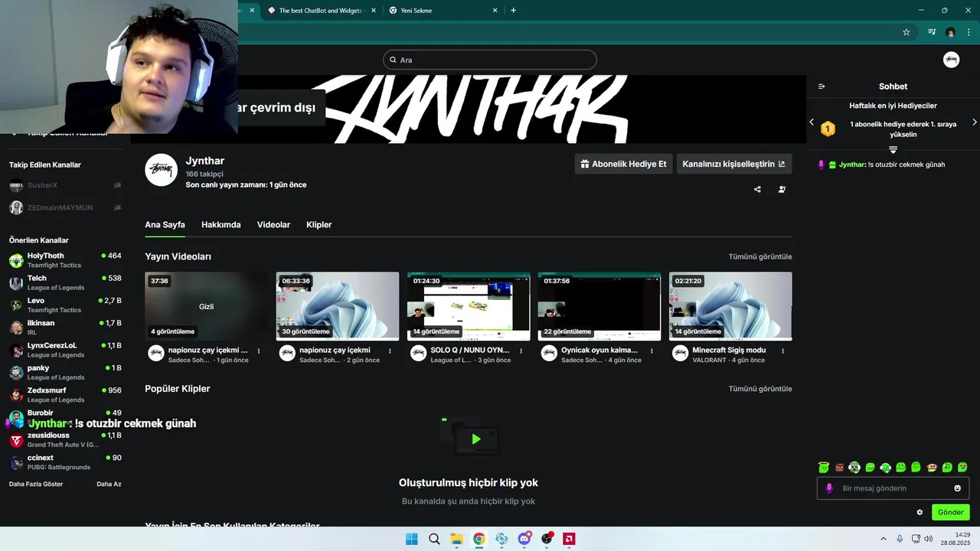The image size is (980, 551).
Task: Open Chrome three-dot menu
Action: tap(969, 32)
